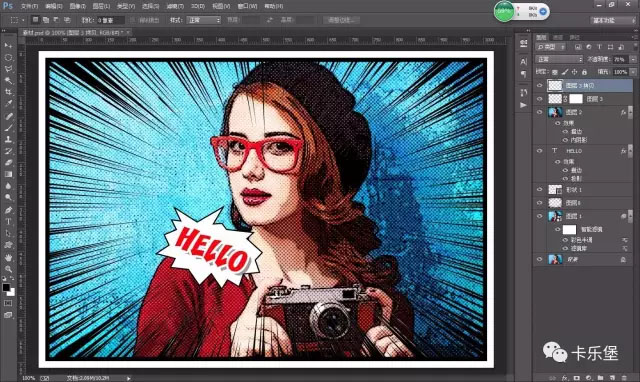Open the 图像 menu
The height and width of the screenshot is (382, 640).
tap(78, 6)
